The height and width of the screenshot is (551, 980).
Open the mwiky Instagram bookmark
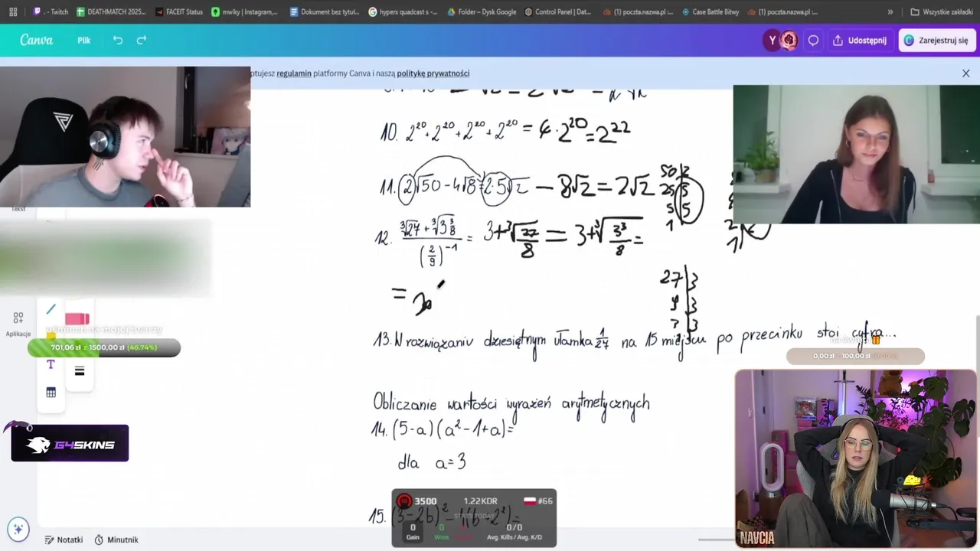(x=244, y=12)
